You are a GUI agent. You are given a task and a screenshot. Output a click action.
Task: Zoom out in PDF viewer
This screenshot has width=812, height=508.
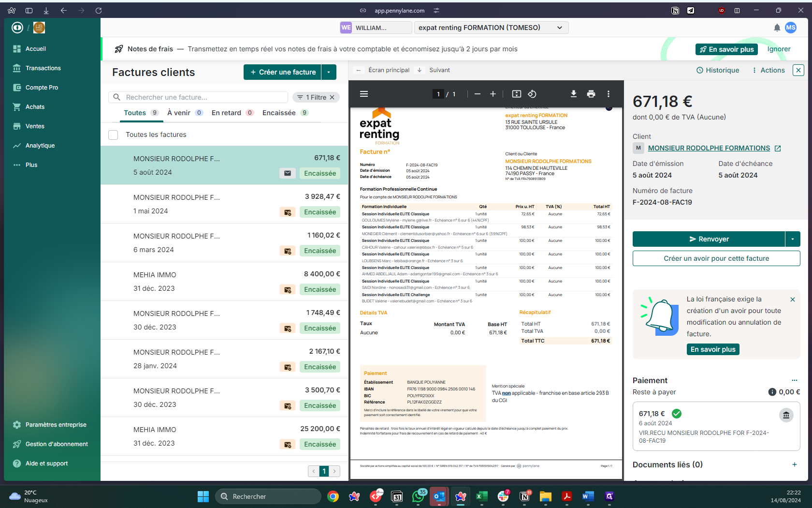pyautogui.click(x=478, y=94)
